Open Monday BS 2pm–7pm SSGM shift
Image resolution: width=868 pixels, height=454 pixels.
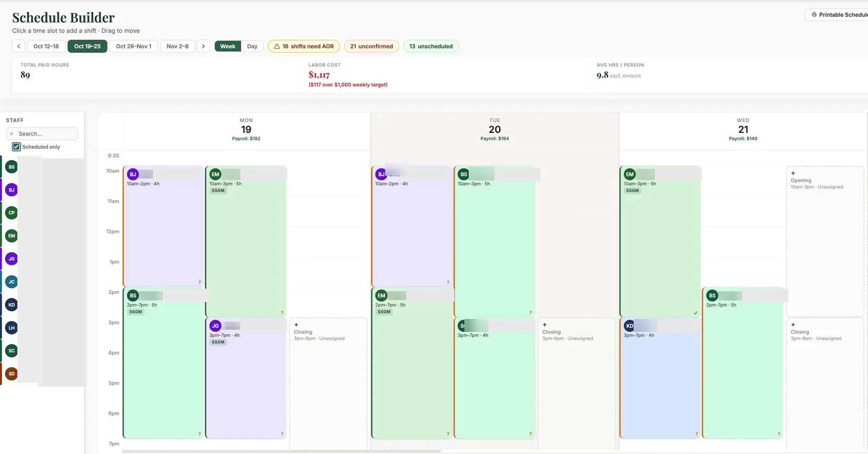[163, 363]
